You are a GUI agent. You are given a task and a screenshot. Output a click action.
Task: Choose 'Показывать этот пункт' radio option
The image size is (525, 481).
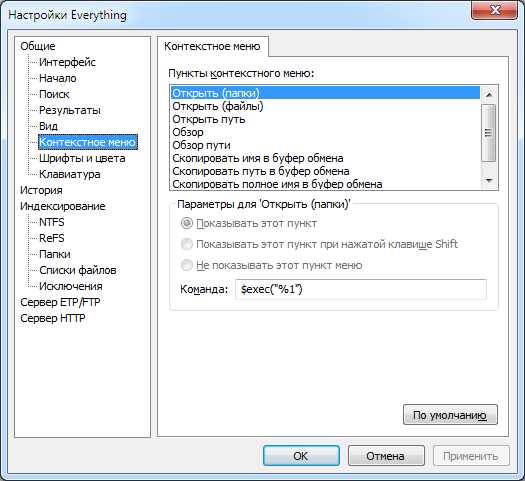tap(249, 223)
